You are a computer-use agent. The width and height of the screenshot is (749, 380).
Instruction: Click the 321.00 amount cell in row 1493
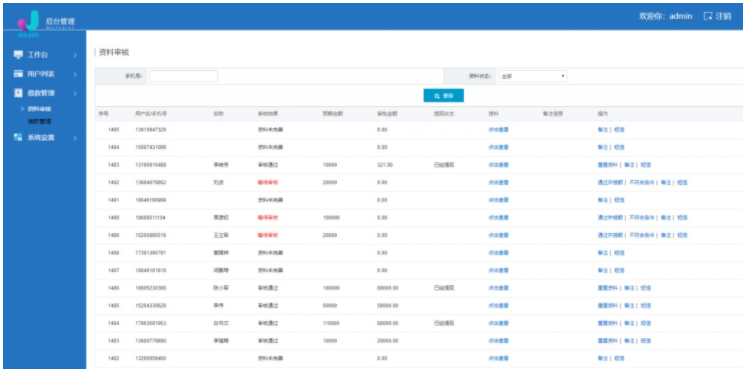pyautogui.click(x=385, y=165)
